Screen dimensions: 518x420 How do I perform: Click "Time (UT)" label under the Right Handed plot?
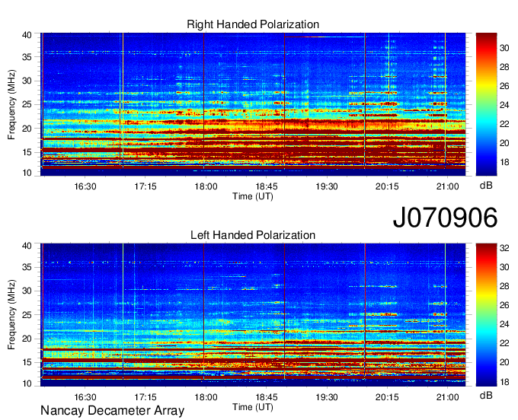(x=253, y=196)
